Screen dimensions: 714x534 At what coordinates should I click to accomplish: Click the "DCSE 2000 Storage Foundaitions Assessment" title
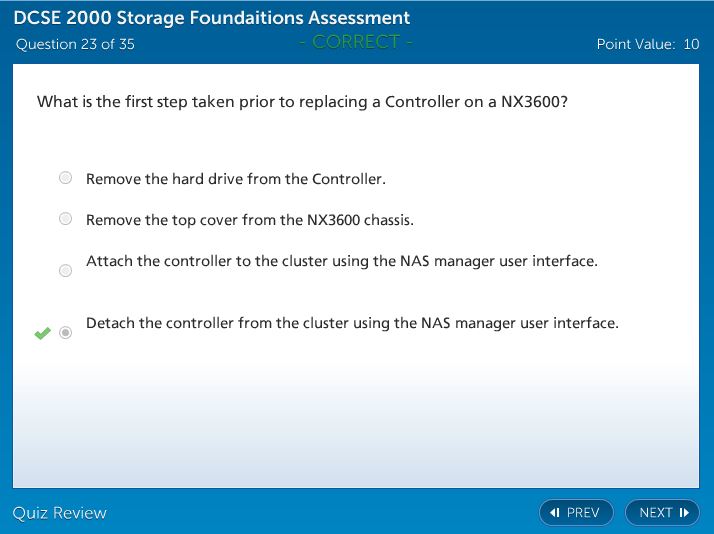212,18
